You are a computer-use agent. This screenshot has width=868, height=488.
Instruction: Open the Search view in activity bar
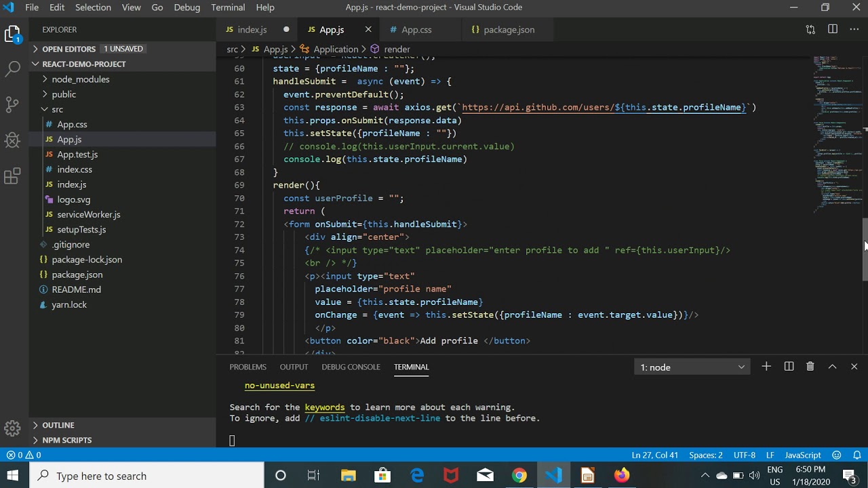13,68
